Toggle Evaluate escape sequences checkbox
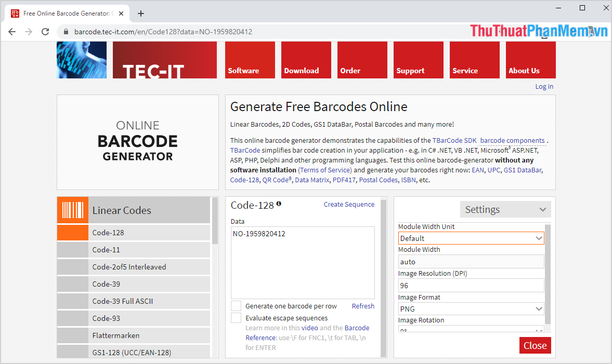This screenshot has height=364, width=612. point(236,318)
